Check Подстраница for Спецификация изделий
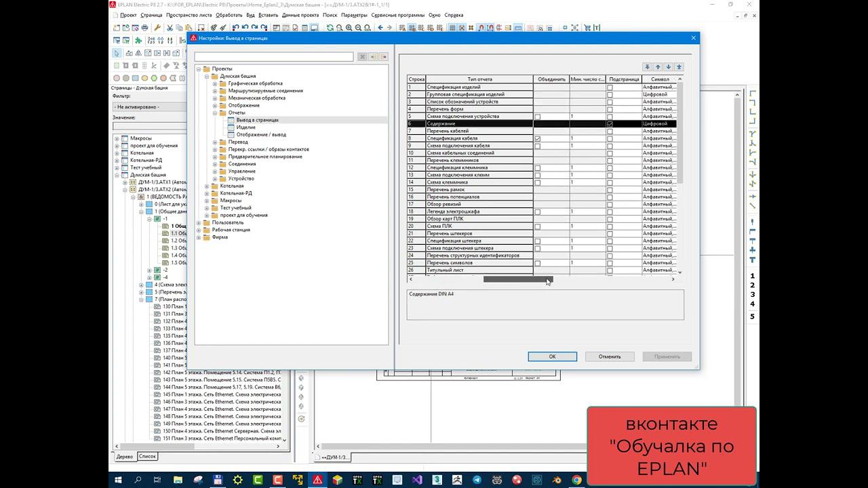Screen dimensions: 868x488 610,87
